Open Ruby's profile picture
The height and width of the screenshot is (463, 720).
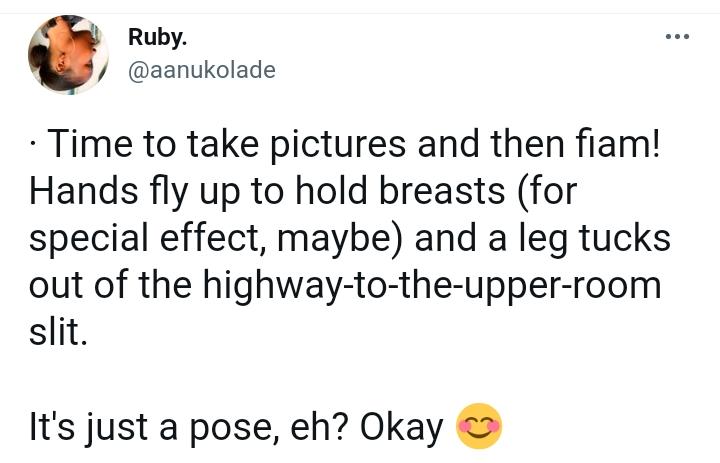68,54
